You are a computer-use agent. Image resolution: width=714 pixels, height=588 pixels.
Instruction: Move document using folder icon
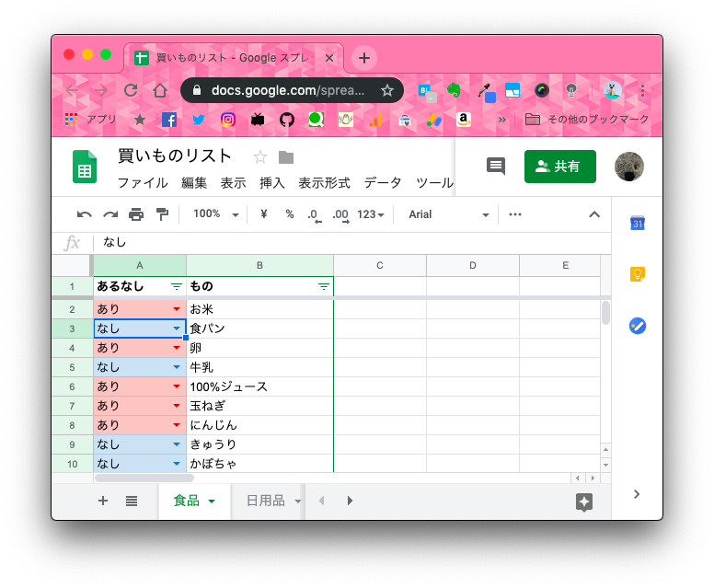point(286,157)
